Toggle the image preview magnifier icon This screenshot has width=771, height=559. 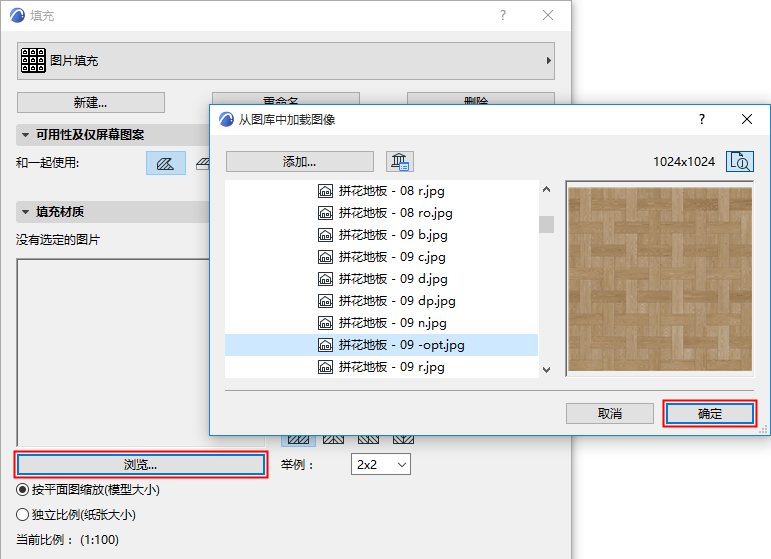click(x=740, y=161)
